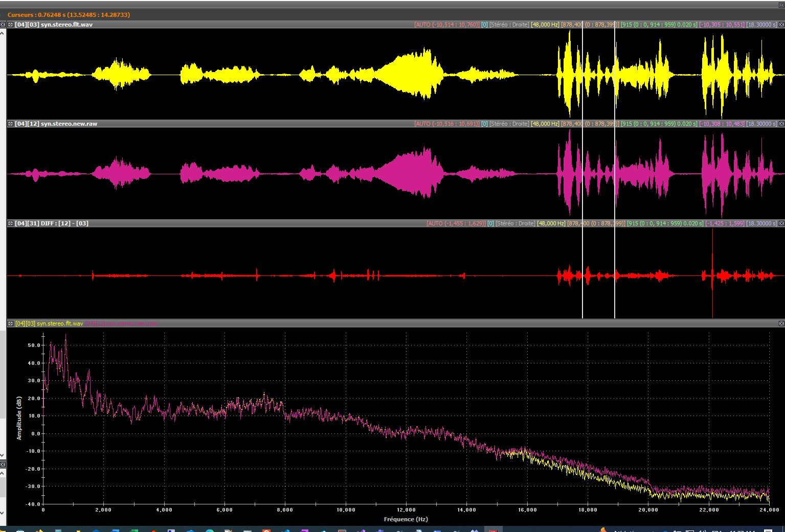Close the spectrum panel with its X
The image size is (785, 532).
coord(781,323)
